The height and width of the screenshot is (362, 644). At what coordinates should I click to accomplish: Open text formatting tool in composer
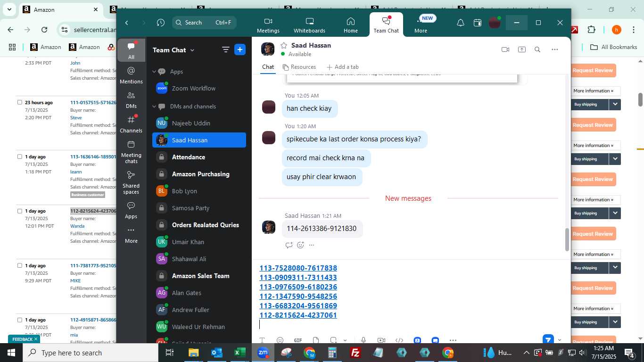coord(262,340)
